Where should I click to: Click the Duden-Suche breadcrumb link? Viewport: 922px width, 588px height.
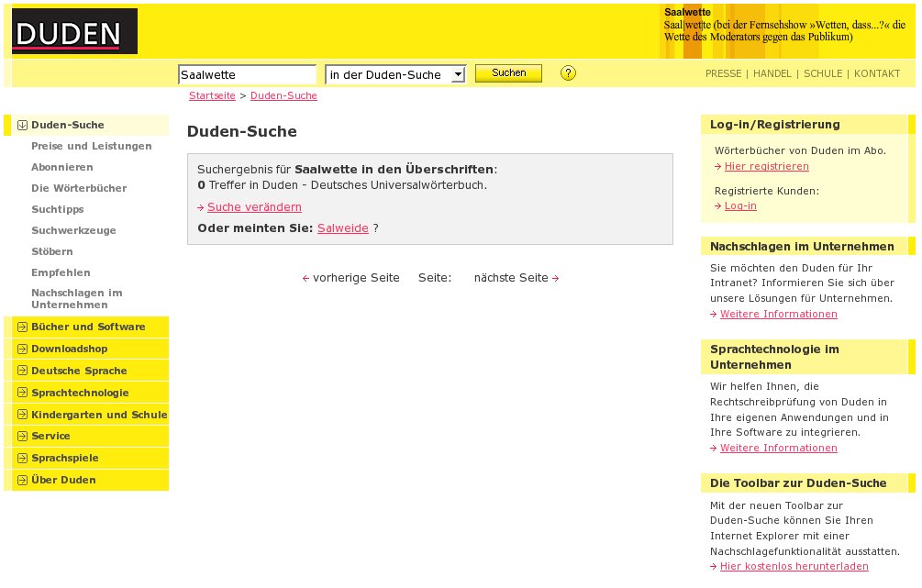coord(284,95)
